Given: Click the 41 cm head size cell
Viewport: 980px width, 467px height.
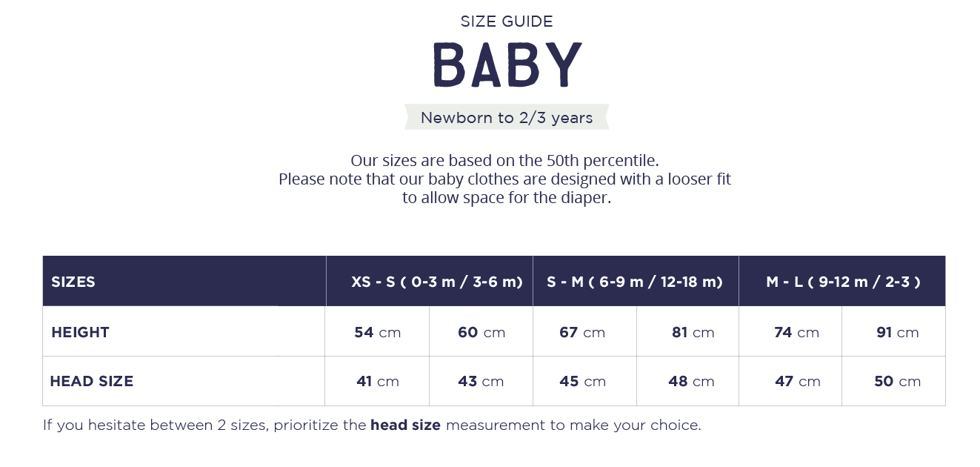Looking at the screenshot, I should (377, 381).
